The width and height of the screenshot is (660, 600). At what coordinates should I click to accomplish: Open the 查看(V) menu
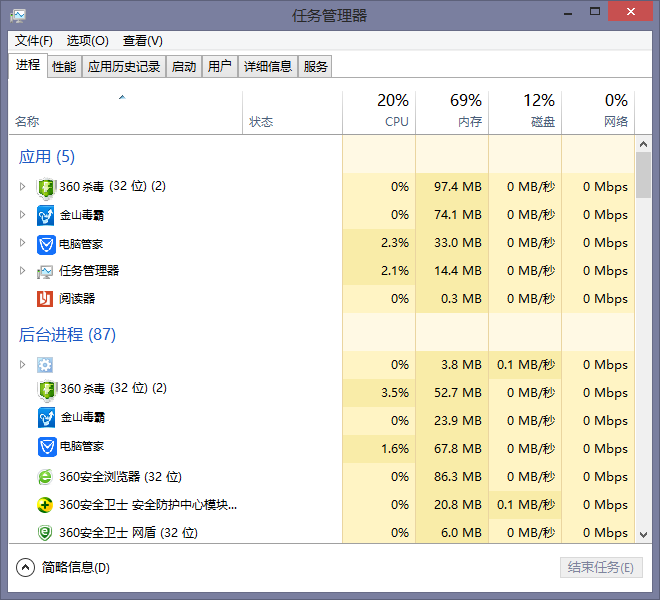click(x=143, y=41)
